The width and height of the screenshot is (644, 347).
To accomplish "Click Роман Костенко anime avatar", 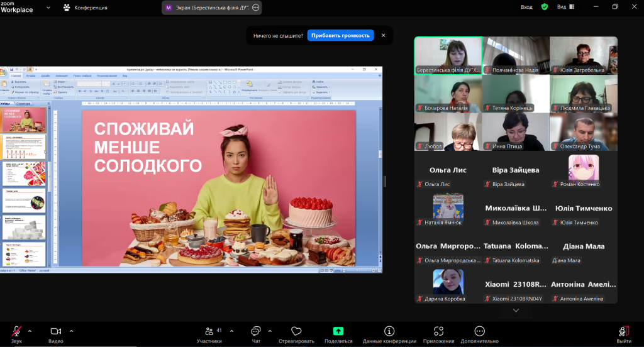I will click(x=584, y=168).
